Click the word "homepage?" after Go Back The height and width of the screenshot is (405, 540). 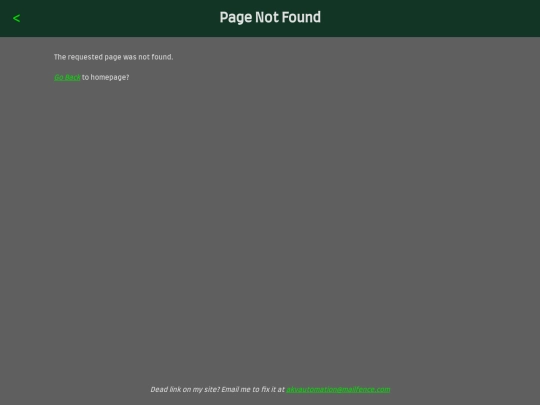(x=110, y=77)
